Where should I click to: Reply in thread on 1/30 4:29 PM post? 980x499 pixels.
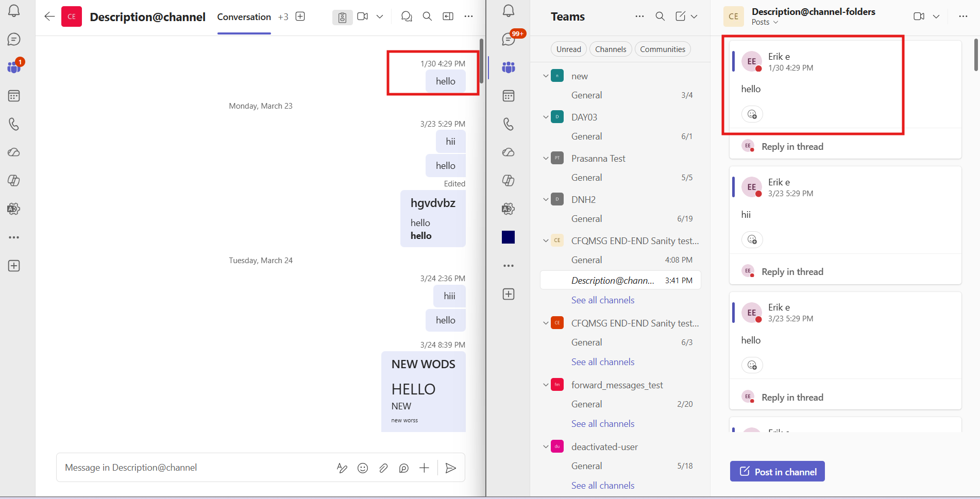792,147
